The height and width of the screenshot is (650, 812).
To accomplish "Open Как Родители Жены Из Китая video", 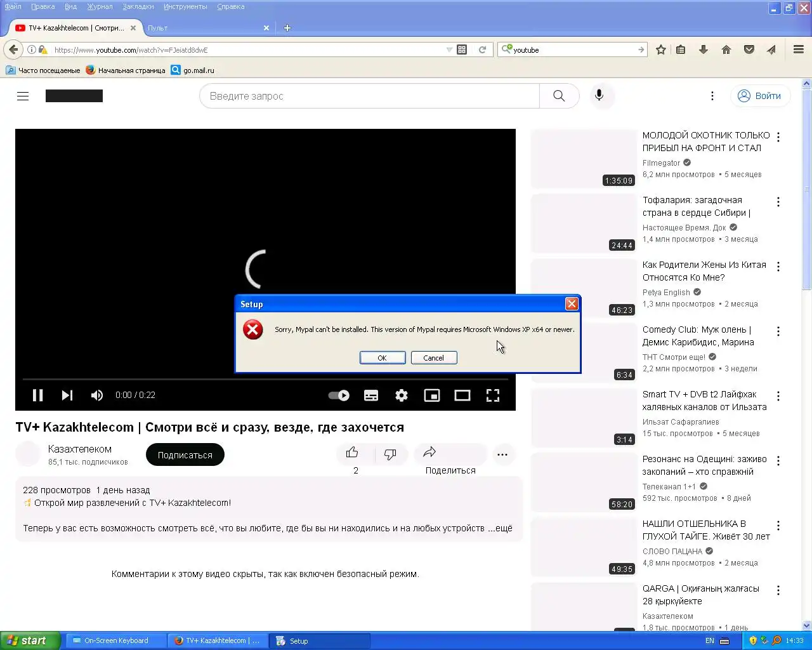I will tap(704, 271).
